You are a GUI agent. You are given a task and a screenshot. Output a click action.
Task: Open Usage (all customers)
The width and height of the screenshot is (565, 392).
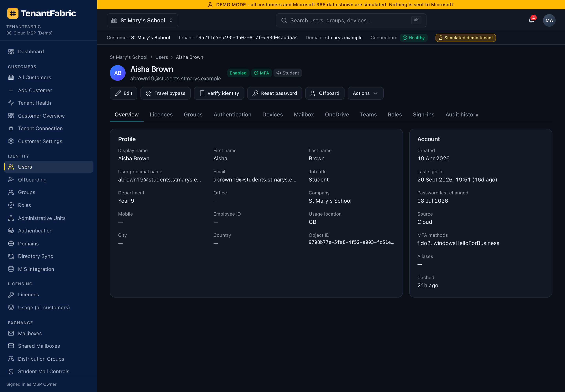(x=49, y=307)
